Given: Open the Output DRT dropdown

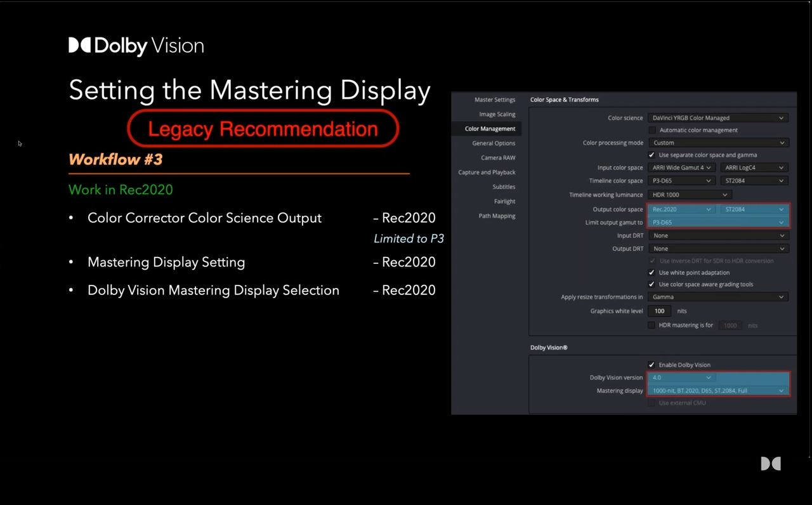Looking at the screenshot, I should pos(718,249).
